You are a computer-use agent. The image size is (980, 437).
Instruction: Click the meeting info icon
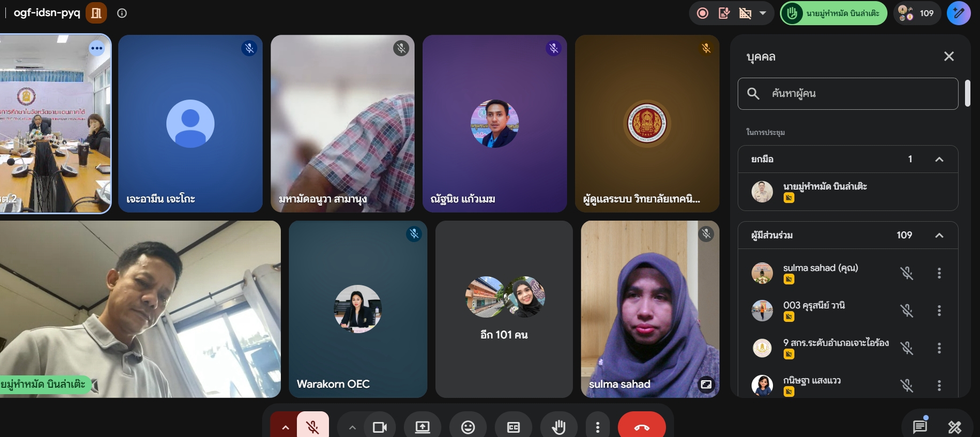tap(122, 13)
